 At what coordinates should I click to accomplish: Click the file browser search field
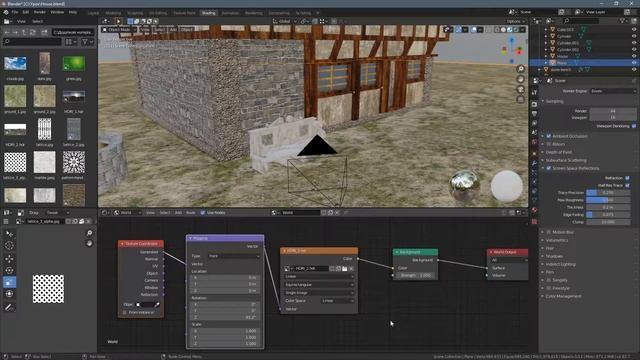pos(33,42)
